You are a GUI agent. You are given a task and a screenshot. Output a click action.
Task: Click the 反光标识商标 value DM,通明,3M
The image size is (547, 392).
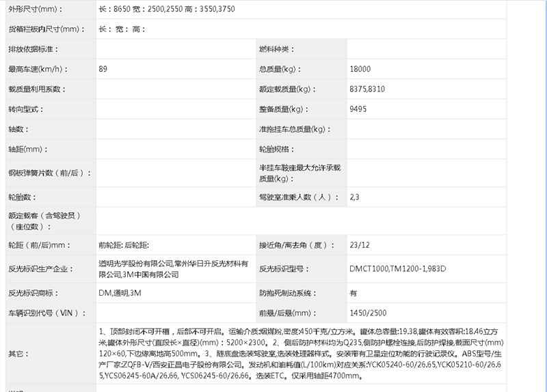point(120,293)
